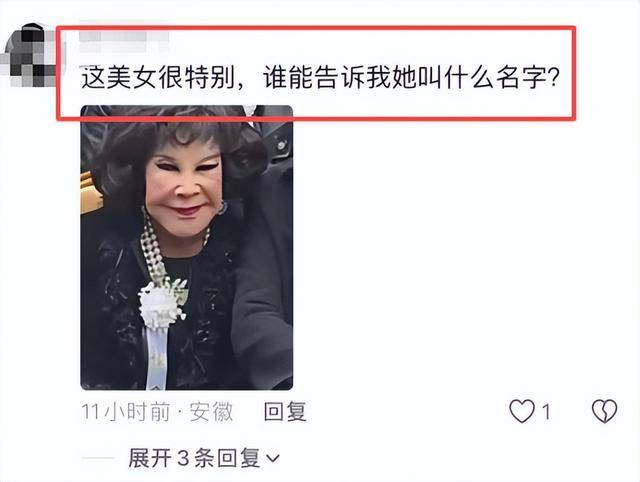
Task: Tap the broken heart dislike icon
Action: coord(604,411)
